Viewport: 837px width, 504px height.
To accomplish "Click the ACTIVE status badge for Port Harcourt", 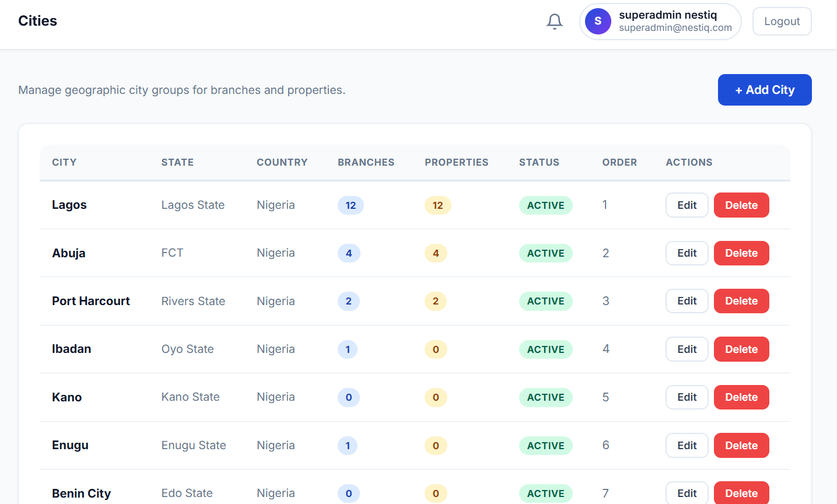I will point(546,301).
